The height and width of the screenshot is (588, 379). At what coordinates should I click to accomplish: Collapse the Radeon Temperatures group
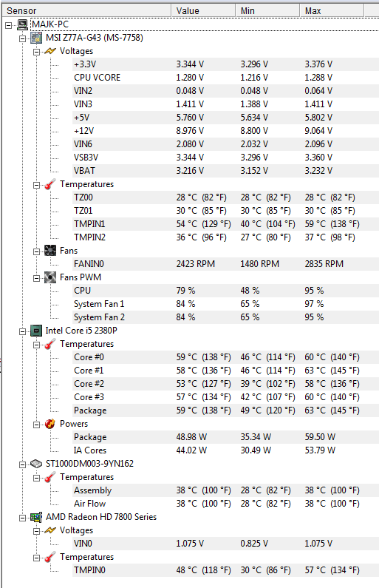click(x=36, y=558)
